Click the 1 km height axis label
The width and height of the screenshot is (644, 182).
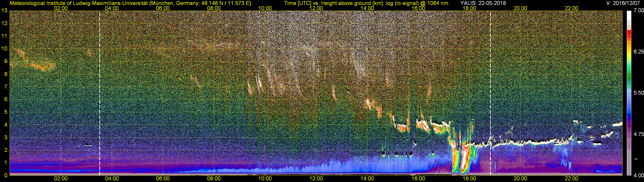pos(6,163)
